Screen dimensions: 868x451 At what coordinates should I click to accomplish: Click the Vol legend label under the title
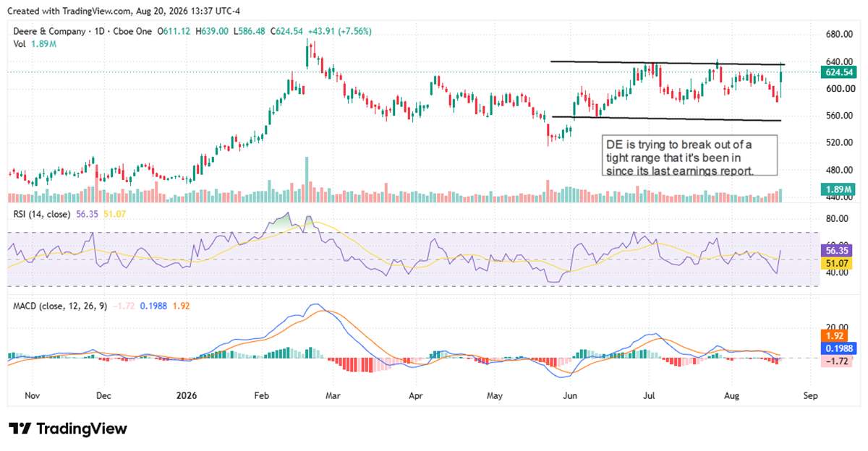(x=21, y=44)
